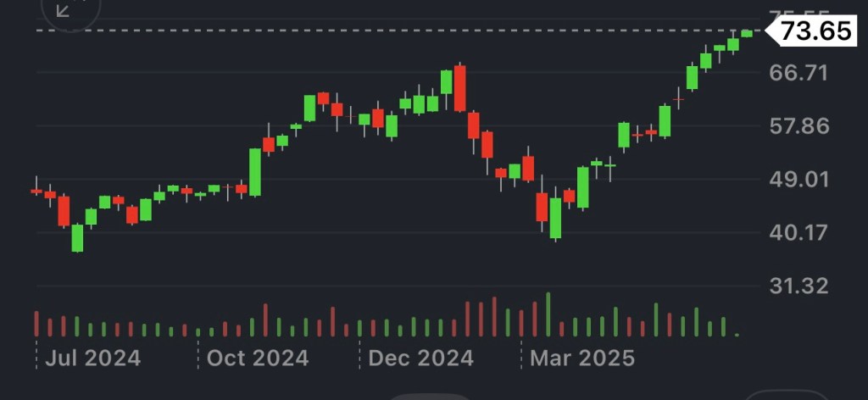
Task: Select the Mar 2025 date marker
Action: tap(582, 358)
